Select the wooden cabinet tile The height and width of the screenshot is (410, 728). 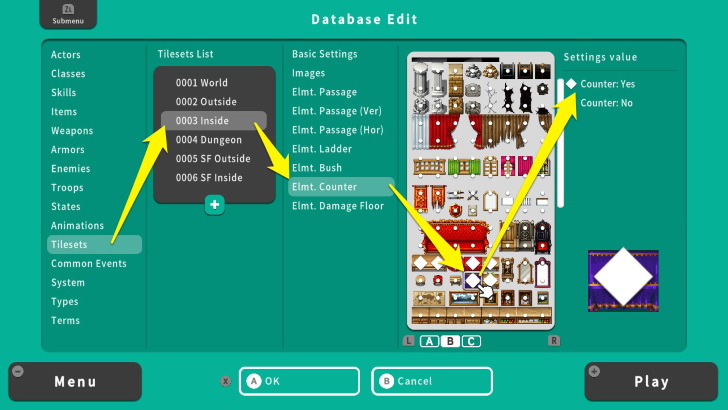(x=508, y=235)
